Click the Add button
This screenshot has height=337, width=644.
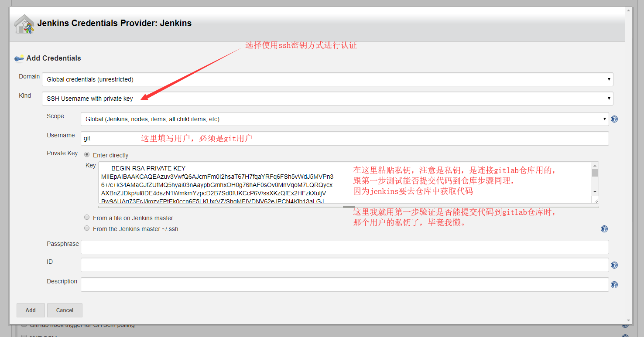[31, 310]
